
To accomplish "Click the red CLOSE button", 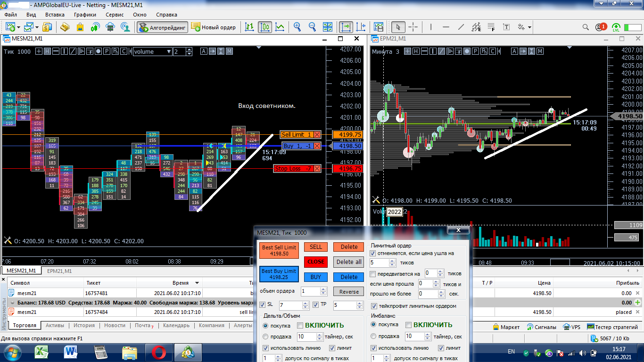I will tap(316, 262).
